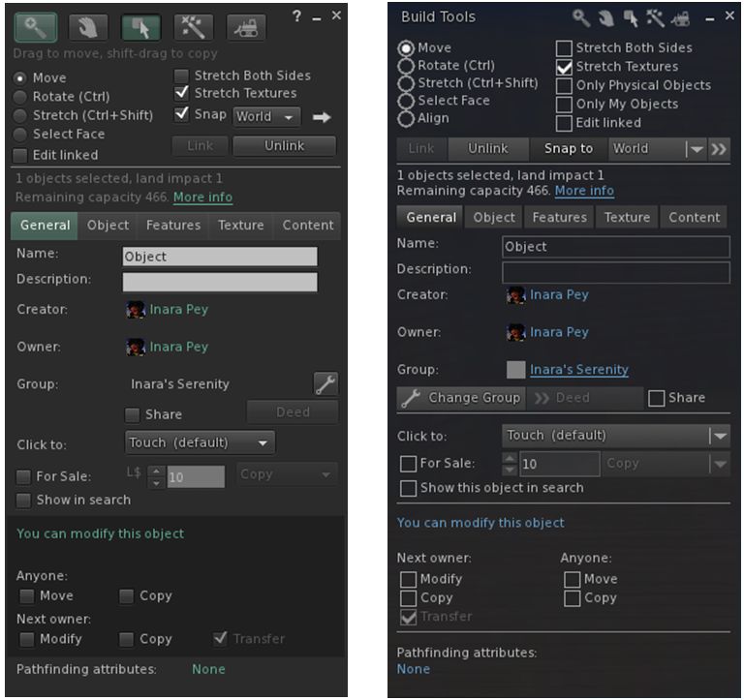The image size is (744, 700).
Task: Expand the double-chevron button after Snap to World
Action: click(718, 149)
